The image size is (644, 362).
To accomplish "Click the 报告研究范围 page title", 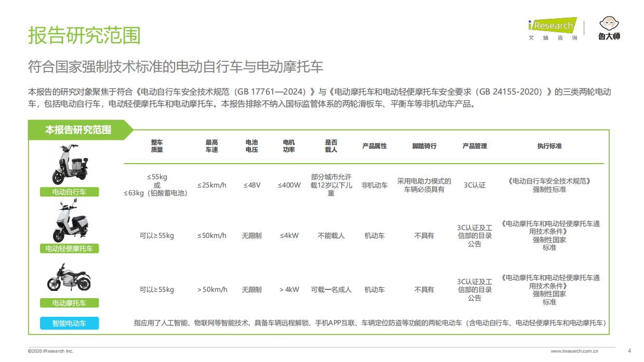I will click(x=84, y=35).
